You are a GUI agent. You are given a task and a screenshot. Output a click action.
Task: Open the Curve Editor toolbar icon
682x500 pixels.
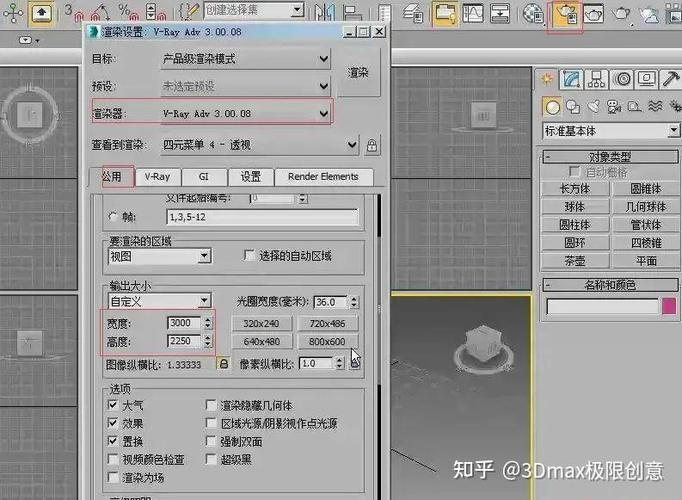tap(473, 13)
